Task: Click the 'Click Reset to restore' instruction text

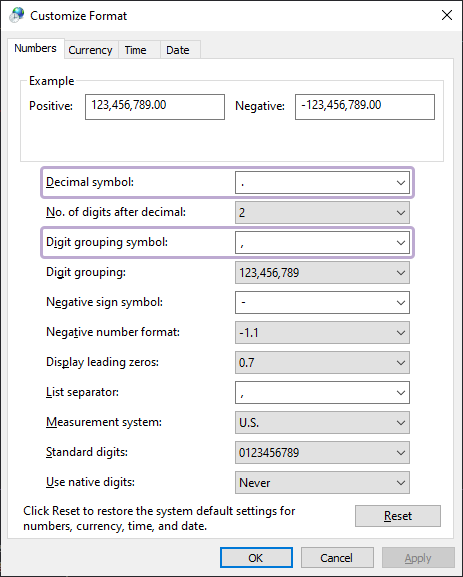Action: coord(159,518)
